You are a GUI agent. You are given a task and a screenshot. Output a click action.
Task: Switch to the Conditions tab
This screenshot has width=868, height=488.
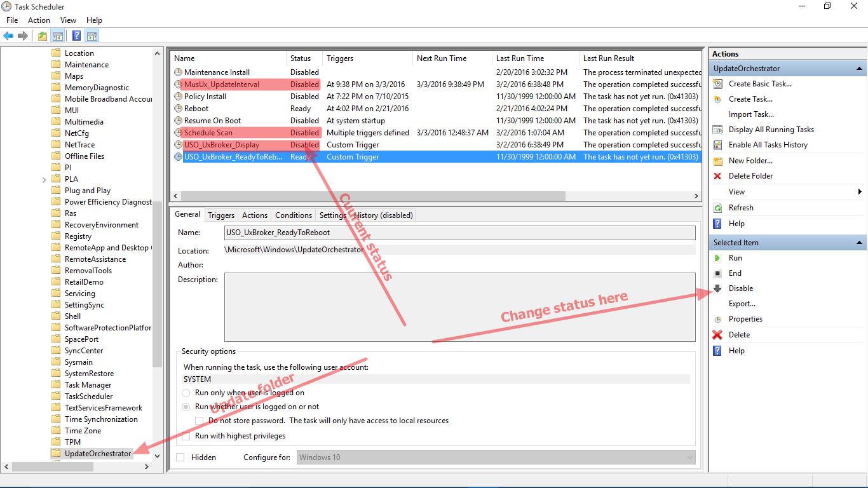point(294,215)
